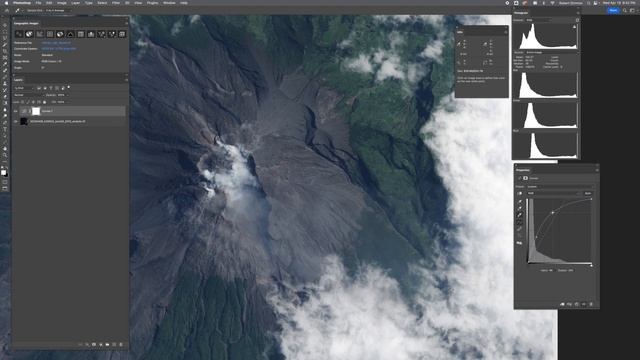Clip the adjustment to the layer below

point(562,304)
